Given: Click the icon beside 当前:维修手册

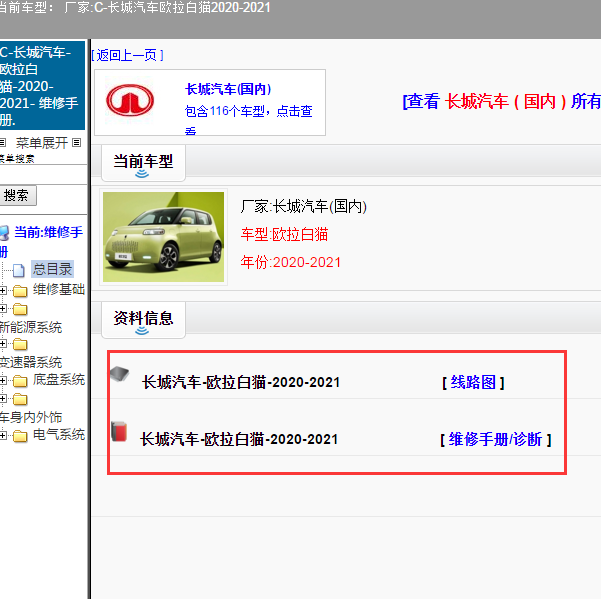Looking at the screenshot, I should coord(4,233).
